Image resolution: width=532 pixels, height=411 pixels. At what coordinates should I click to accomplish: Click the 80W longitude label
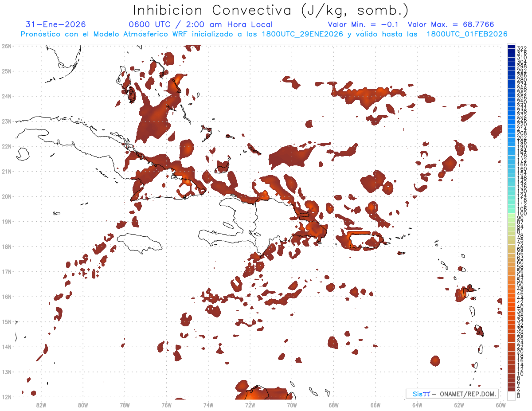click(83, 405)
